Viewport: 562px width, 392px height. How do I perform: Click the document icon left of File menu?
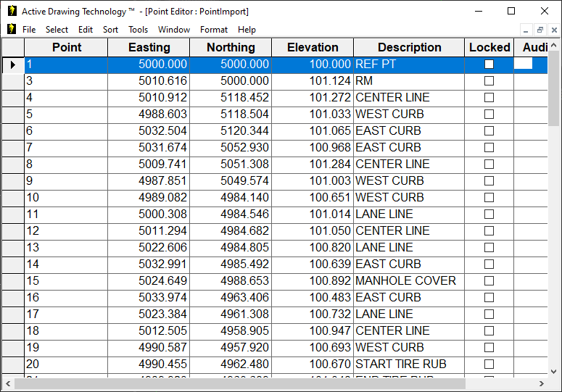12,30
